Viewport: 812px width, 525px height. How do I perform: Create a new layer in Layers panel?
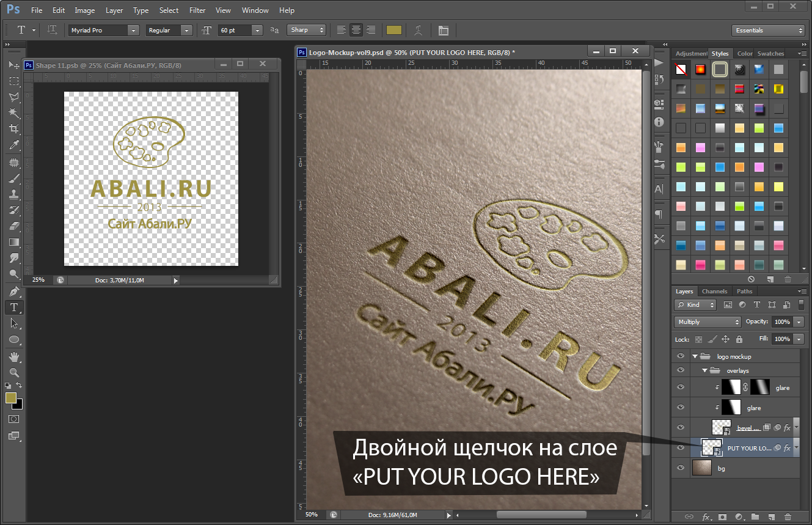pyautogui.click(x=771, y=517)
